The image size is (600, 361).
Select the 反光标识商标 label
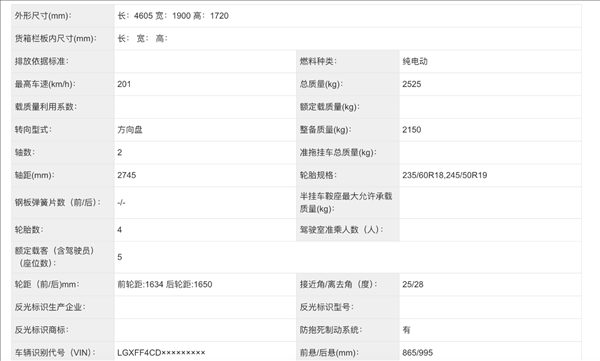(x=41, y=330)
